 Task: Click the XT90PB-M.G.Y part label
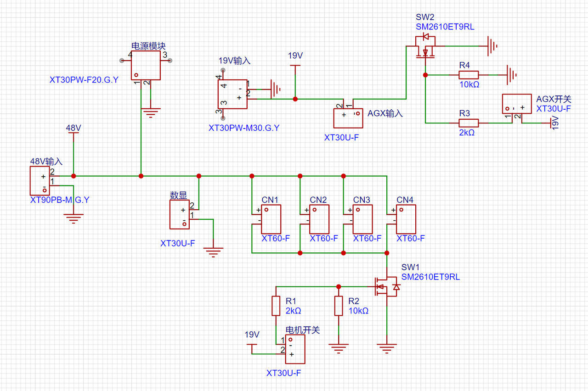coord(60,200)
